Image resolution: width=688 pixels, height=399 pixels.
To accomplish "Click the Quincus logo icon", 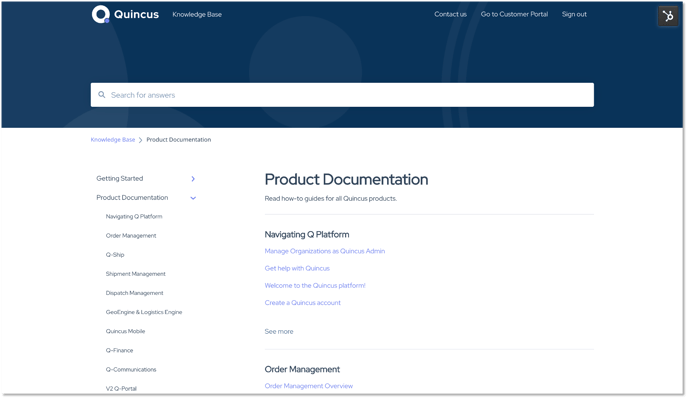I will pos(100,14).
